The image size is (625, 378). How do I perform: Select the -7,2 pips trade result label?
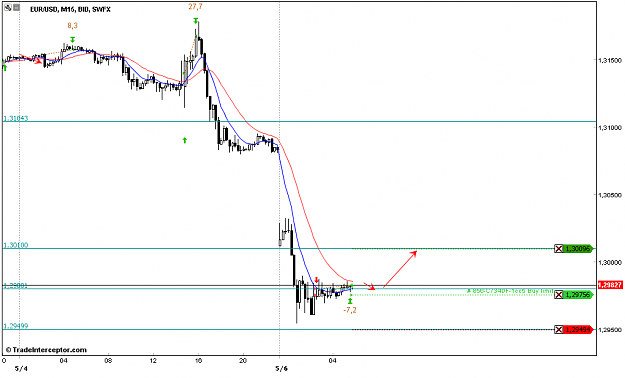point(350,310)
